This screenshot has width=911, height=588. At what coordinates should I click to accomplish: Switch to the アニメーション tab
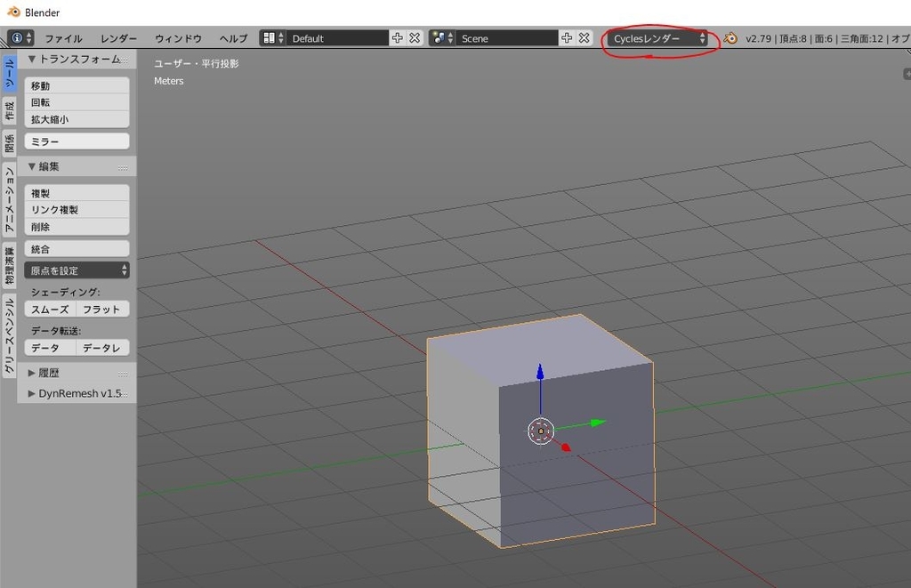coord(9,199)
